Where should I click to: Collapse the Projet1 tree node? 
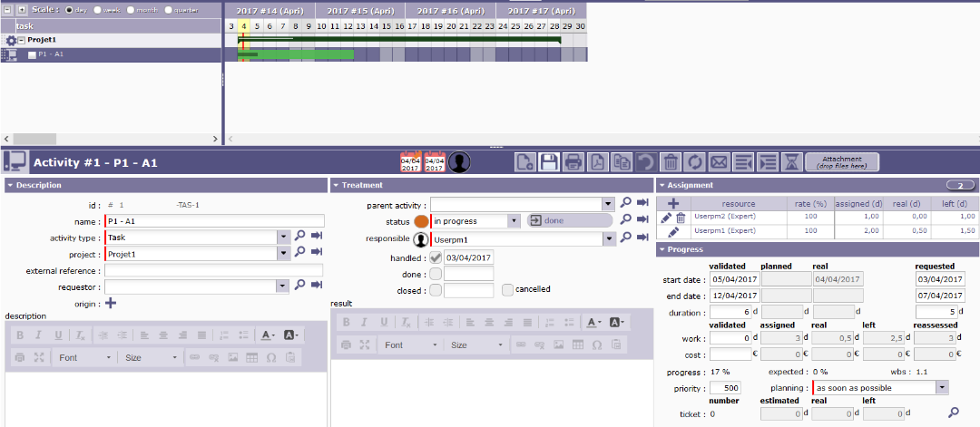pyautogui.click(x=21, y=40)
